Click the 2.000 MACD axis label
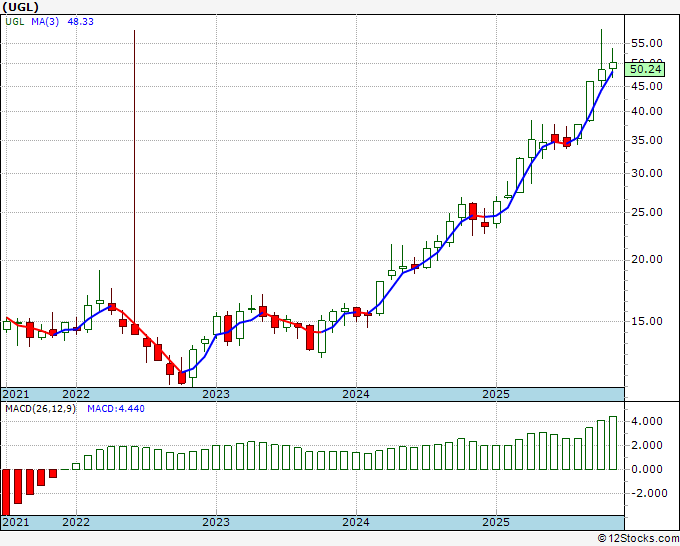680x546 pixels. tap(648, 445)
